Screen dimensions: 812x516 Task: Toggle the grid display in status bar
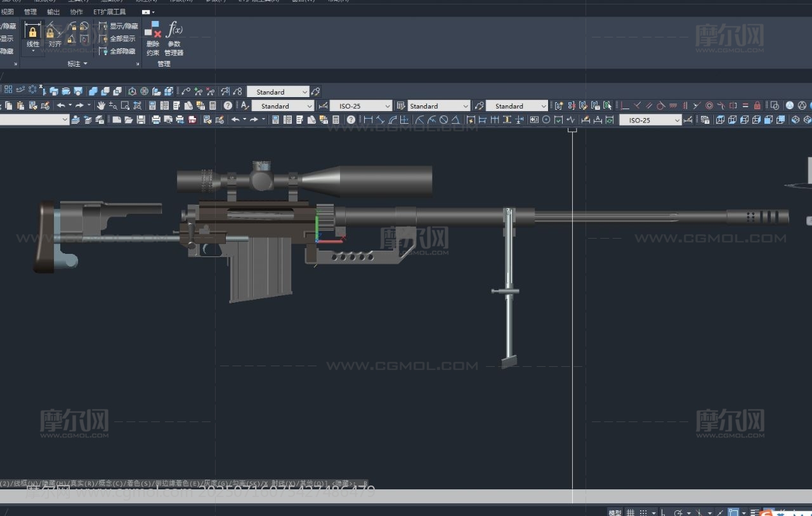tap(630, 512)
